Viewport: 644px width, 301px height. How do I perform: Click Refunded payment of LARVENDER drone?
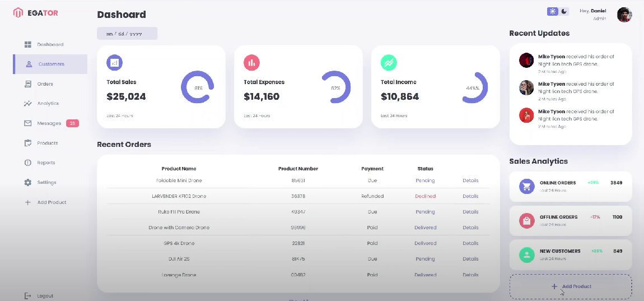[x=372, y=196]
